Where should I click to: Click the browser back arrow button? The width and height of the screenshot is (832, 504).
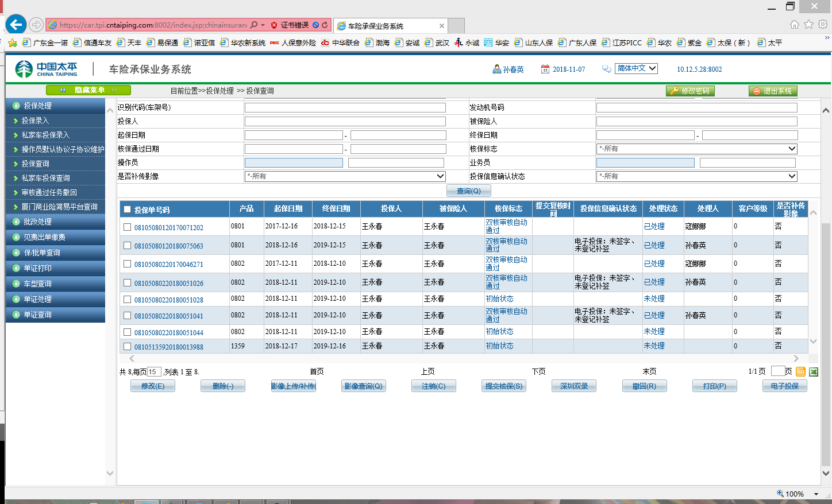pos(16,25)
